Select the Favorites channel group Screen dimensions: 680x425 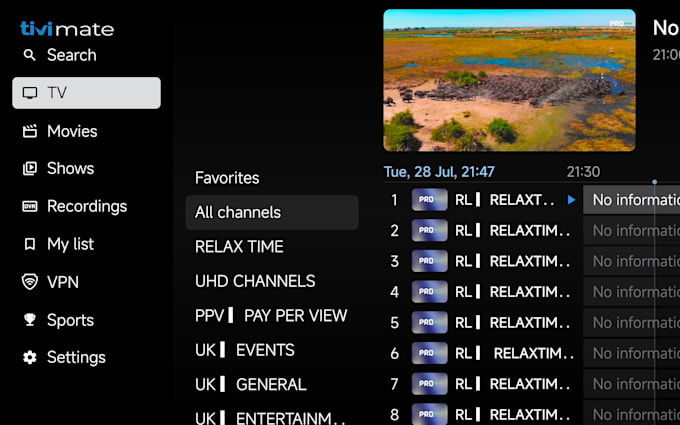(x=227, y=178)
